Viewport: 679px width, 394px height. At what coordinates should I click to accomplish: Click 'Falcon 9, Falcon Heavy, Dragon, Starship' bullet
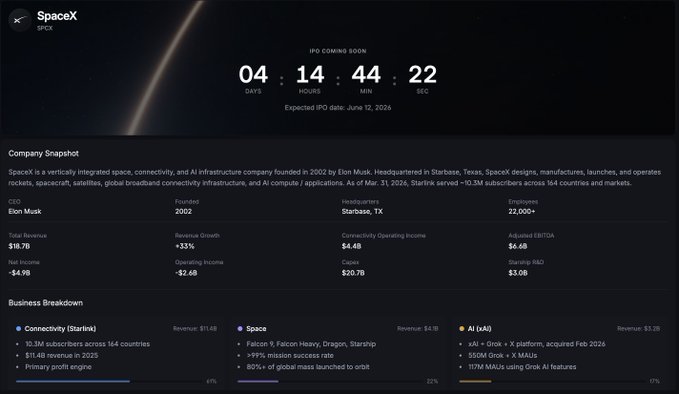pos(311,344)
